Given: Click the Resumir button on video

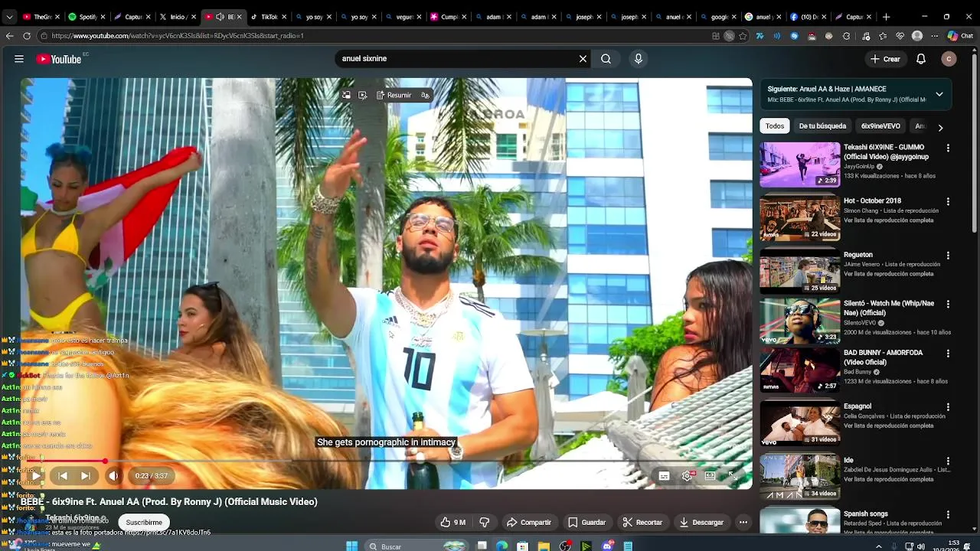Looking at the screenshot, I should [x=394, y=96].
